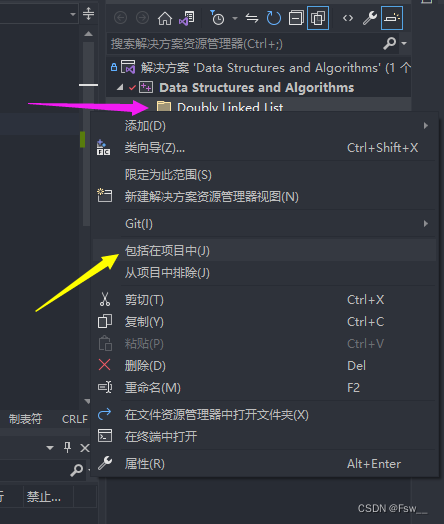The width and height of the screenshot is (444, 524).
Task: Open search options dropdown next to magnifier
Action: [404, 43]
